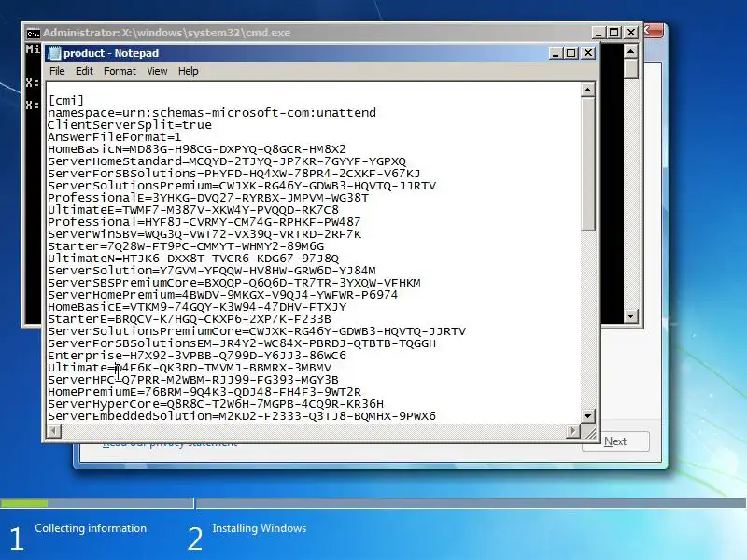
Task: Click the ServerSolutionsPremium=CWJXK key line
Action: (x=242, y=186)
